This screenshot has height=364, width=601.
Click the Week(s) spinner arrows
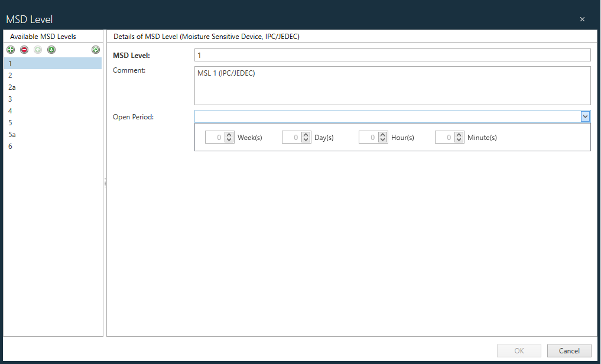229,138
